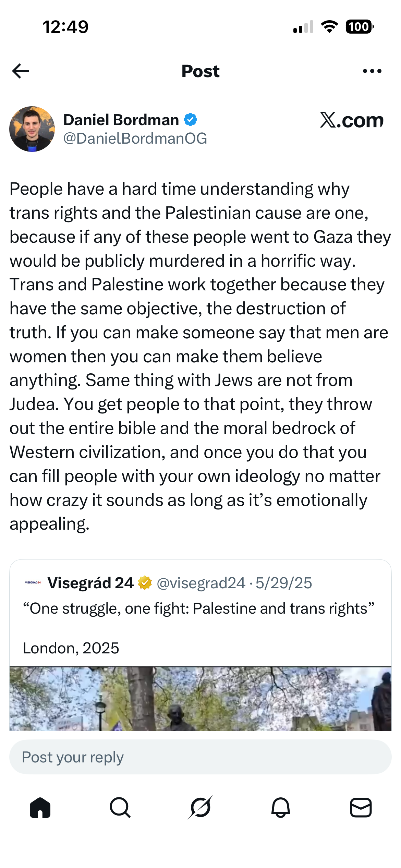401x868 pixels.
Task: Play the London protest video thumbnail
Action: pyautogui.click(x=200, y=699)
